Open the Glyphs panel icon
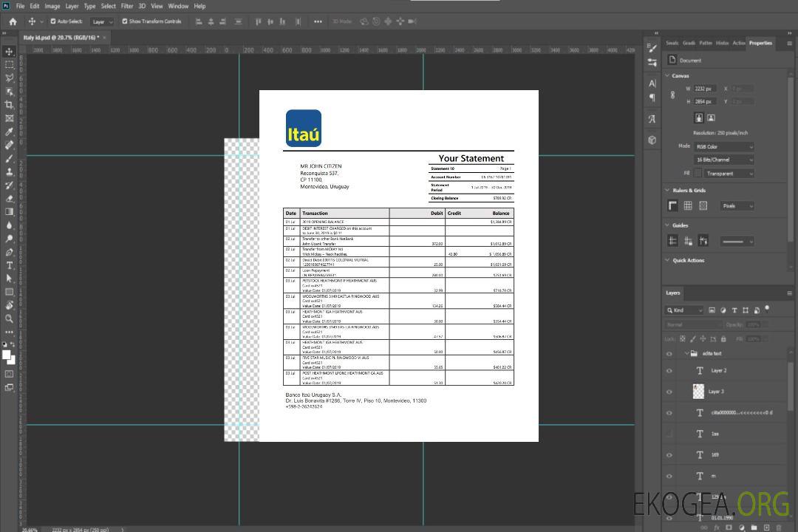This screenshot has width=798, height=532. pyautogui.click(x=652, y=119)
